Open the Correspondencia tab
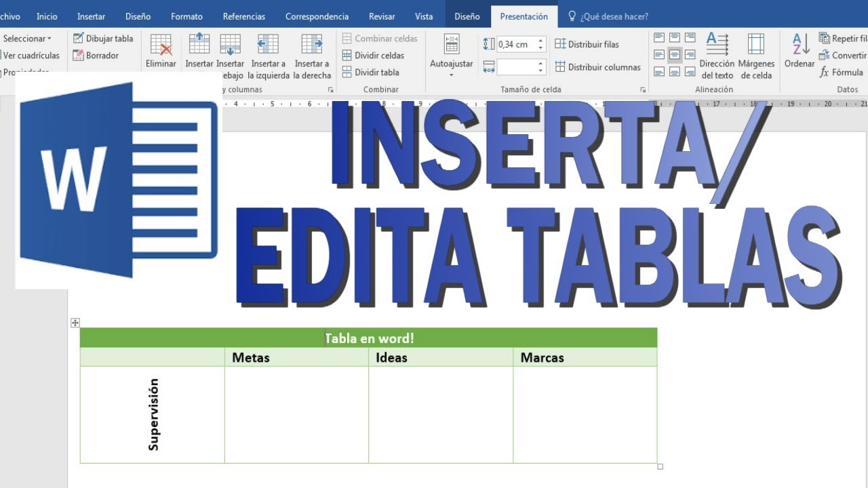 coord(317,16)
